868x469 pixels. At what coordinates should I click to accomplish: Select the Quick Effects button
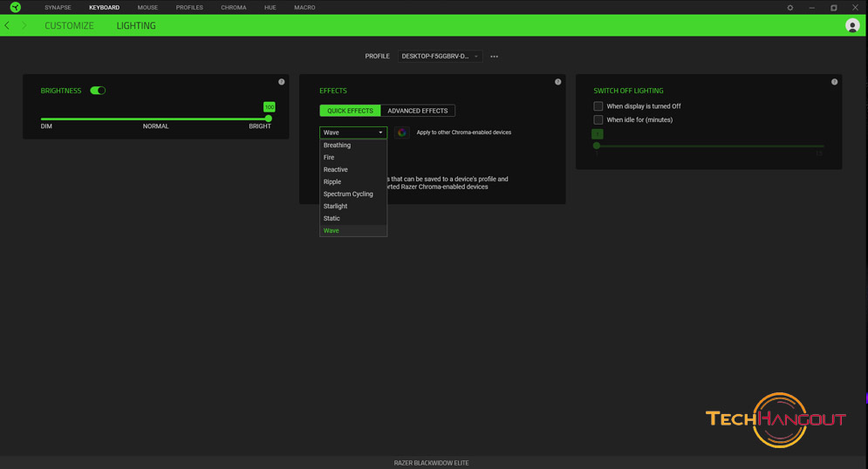coord(350,111)
